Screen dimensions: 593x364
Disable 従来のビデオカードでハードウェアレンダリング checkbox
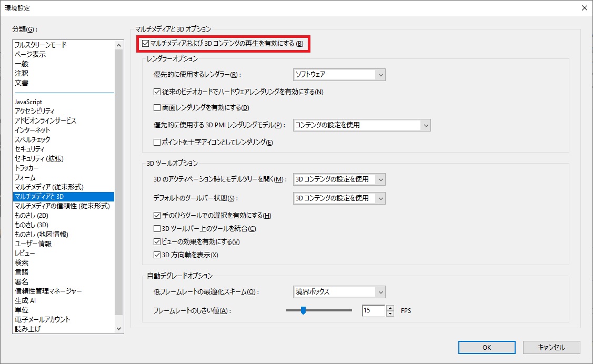(x=157, y=92)
